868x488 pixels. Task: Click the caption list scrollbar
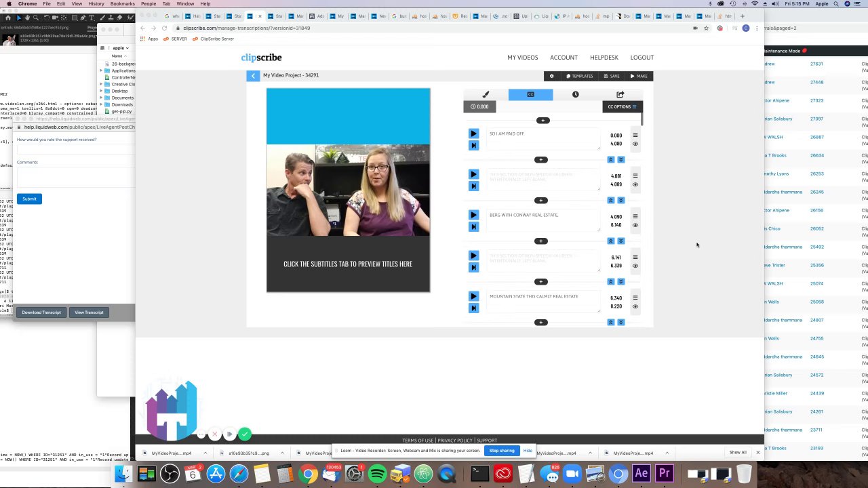[641, 120]
